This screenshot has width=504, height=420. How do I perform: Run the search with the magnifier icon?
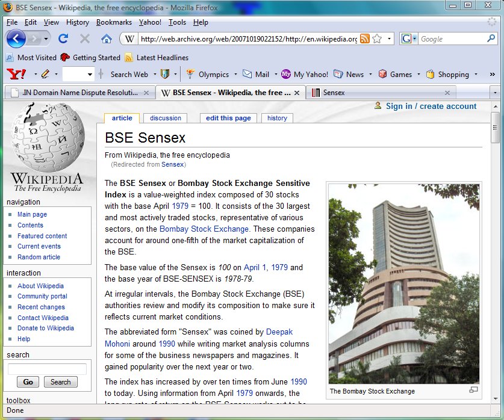pyautogui.click(x=491, y=39)
